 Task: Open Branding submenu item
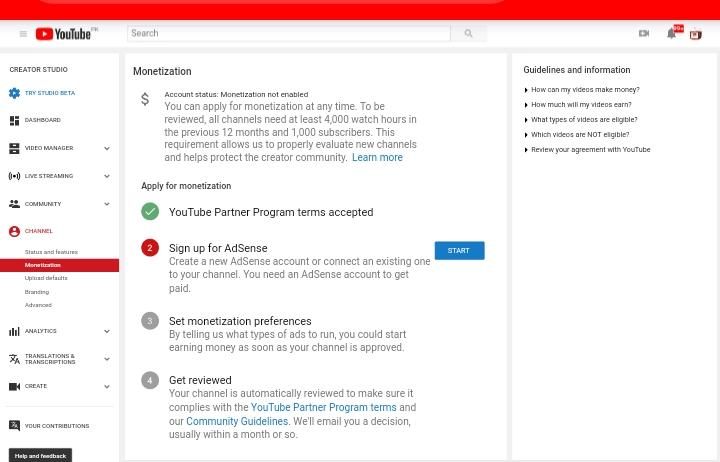37,292
